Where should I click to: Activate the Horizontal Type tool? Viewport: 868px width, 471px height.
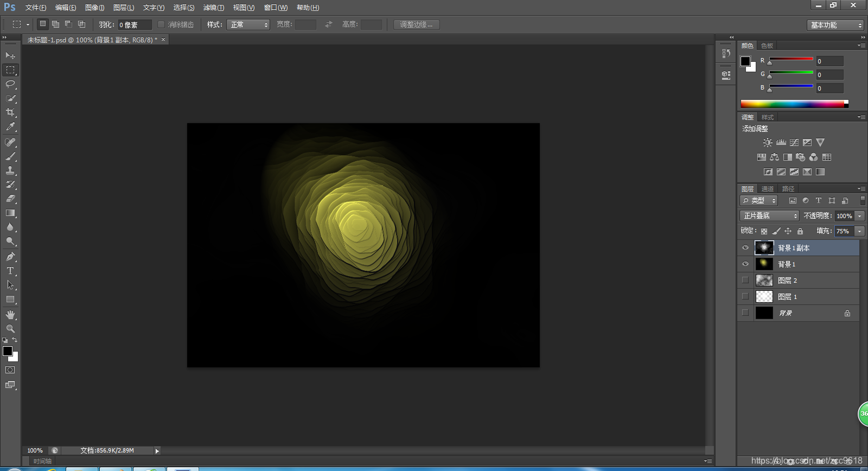10,271
